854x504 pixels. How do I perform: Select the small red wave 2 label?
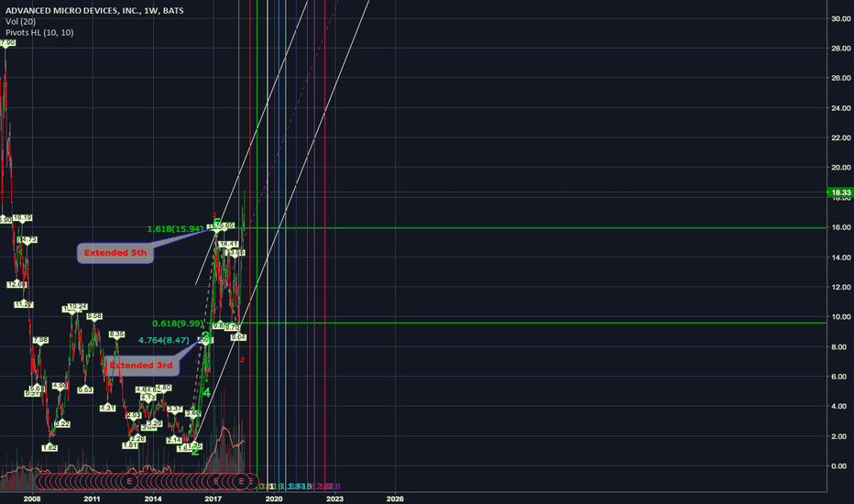pos(243,359)
